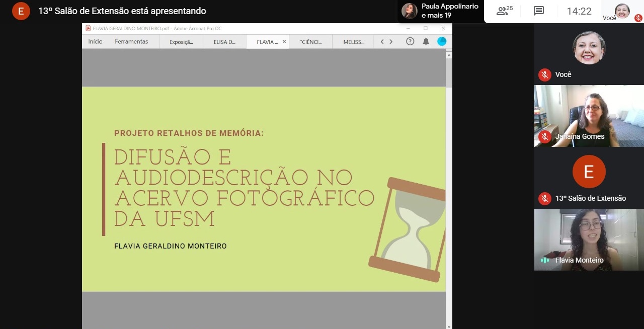The width and height of the screenshot is (644, 329).
Task: Click muted mic icon on Você tile
Action: (544, 75)
